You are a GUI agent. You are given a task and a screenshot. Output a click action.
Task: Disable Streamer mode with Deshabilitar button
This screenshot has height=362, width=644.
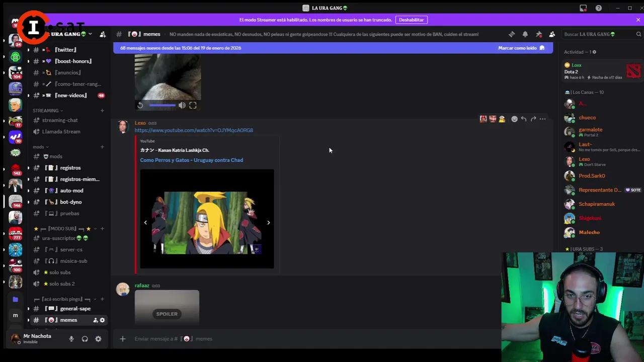[412, 20]
